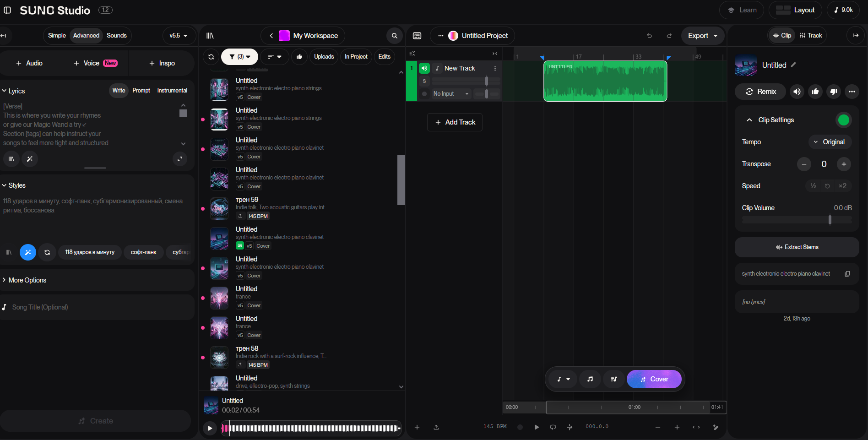Open the filter (3) dropdown
Viewport: 868px width, 440px height.
[x=240, y=57]
